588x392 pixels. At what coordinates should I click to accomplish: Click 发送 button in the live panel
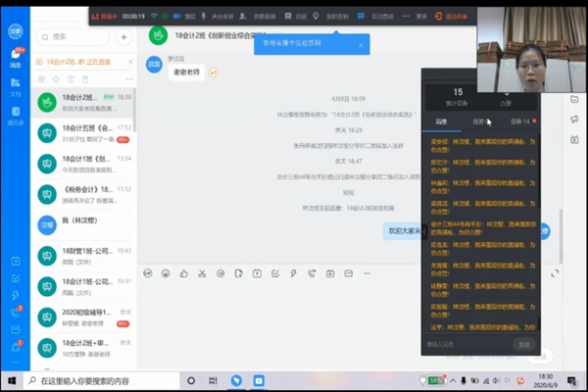coord(523,344)
